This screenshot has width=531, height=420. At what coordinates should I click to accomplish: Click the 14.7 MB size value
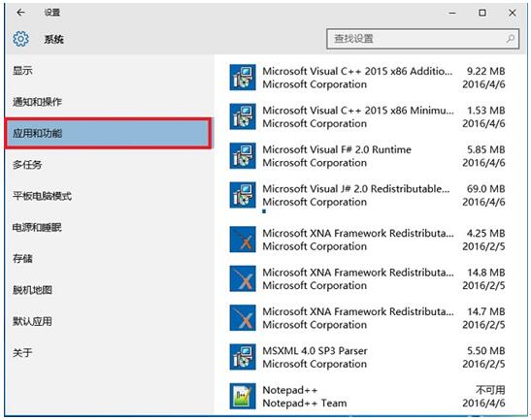pyautogui.click(x=486, y=311)
